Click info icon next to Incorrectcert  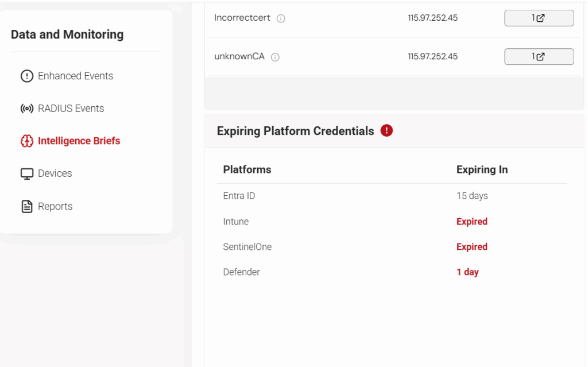(x=281, y=18)
